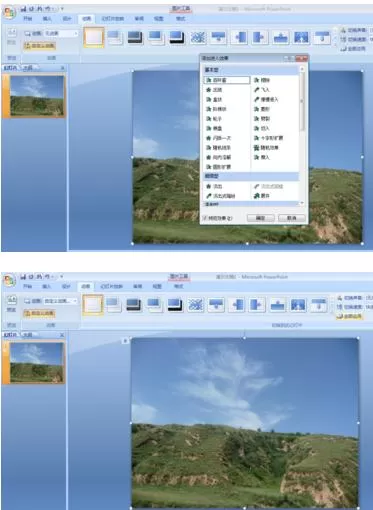Choose 向内溶解 dissolve-in effect

point(219,157)
